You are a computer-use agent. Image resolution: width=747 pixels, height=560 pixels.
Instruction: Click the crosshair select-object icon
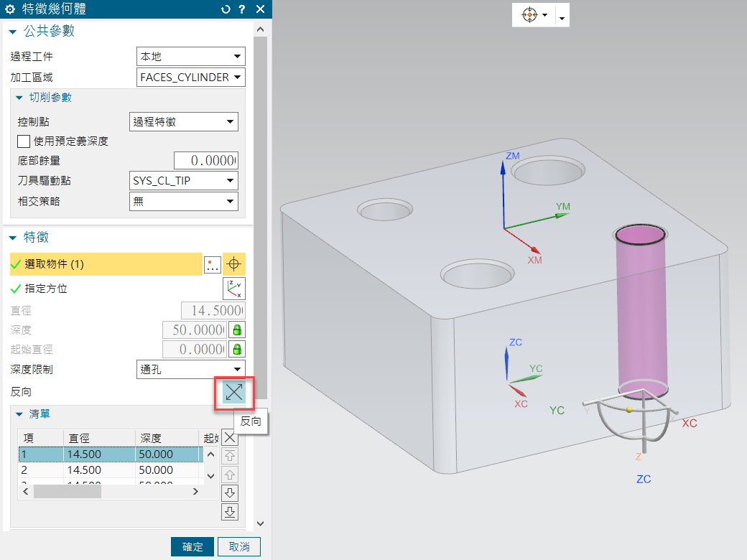tap(234, 264)
